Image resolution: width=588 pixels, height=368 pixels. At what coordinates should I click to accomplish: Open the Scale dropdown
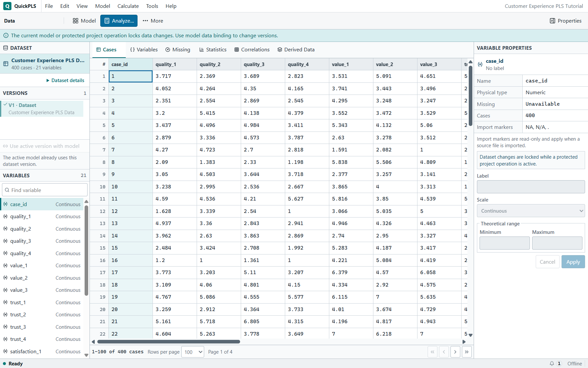tap(531, 211)
